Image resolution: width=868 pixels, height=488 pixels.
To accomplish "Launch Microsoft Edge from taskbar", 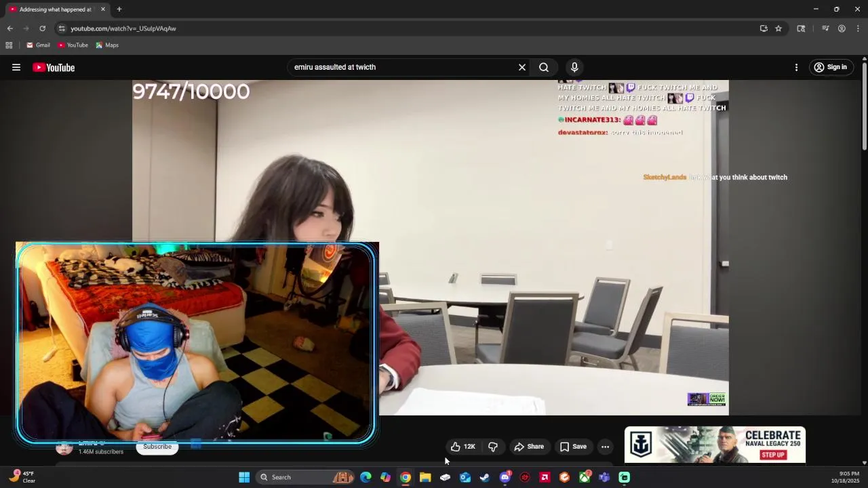I will 366,477.
